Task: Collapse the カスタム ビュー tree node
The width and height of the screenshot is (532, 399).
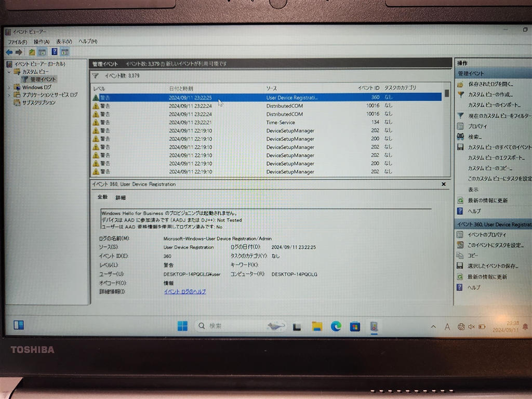Action: [x=9, y=72]
